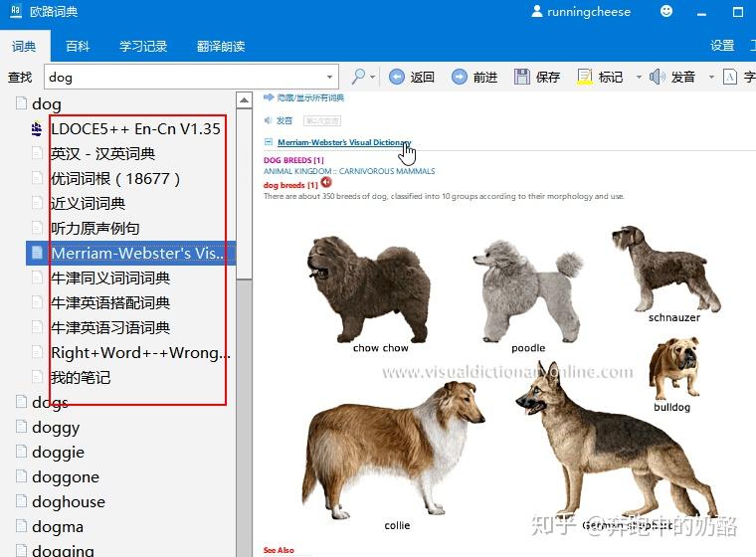Select the doghouse word entry
The width and height of the screenshot is (756, 557).
(x=69, y=502)
